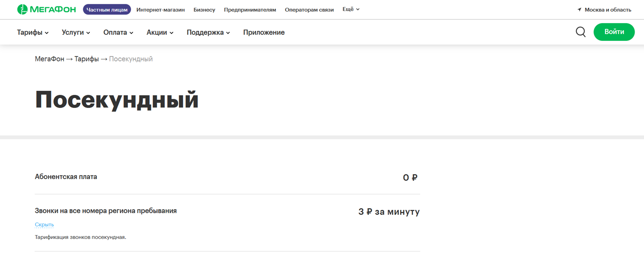
Task: Click the МегаФон breadcrumb link
Action: (x=49, y=59)
